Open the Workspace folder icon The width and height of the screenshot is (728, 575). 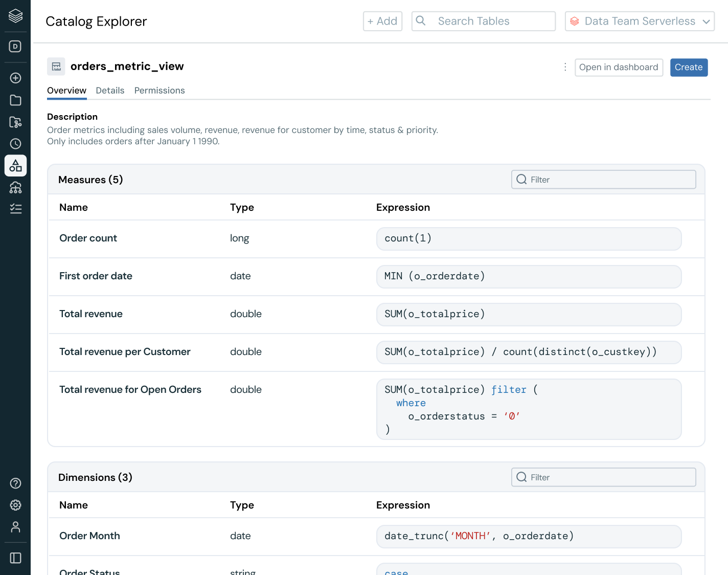[x=15, y=100]
